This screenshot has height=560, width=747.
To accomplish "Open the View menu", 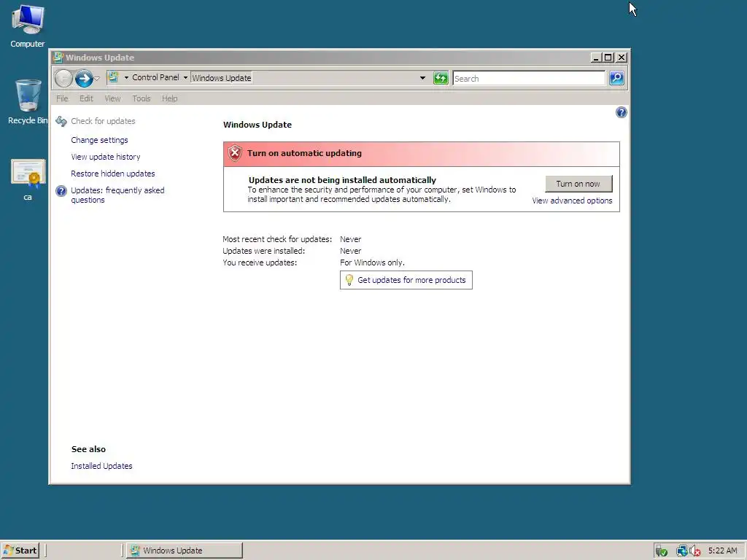I will point(112,98).
